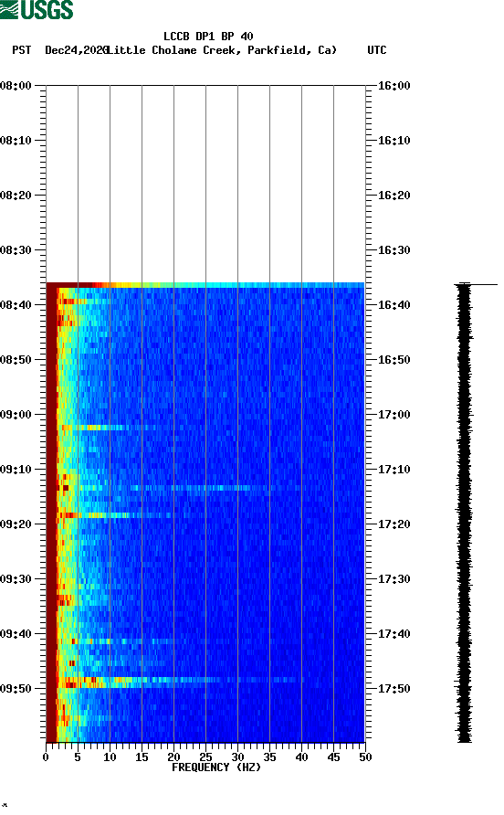Click the 17:40 UTC time label

pos(394,634)
